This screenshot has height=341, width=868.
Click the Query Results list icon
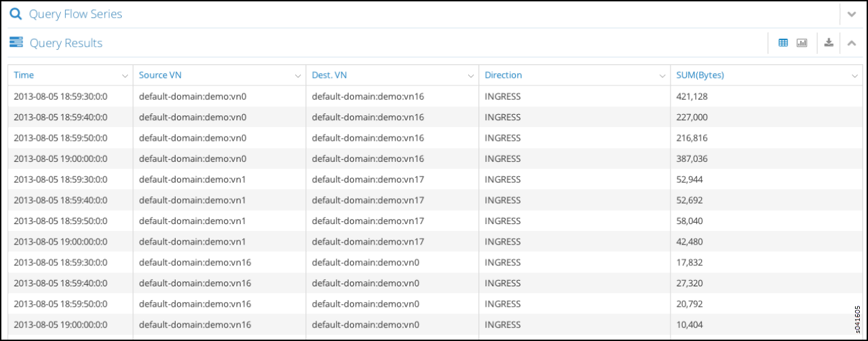16,43
